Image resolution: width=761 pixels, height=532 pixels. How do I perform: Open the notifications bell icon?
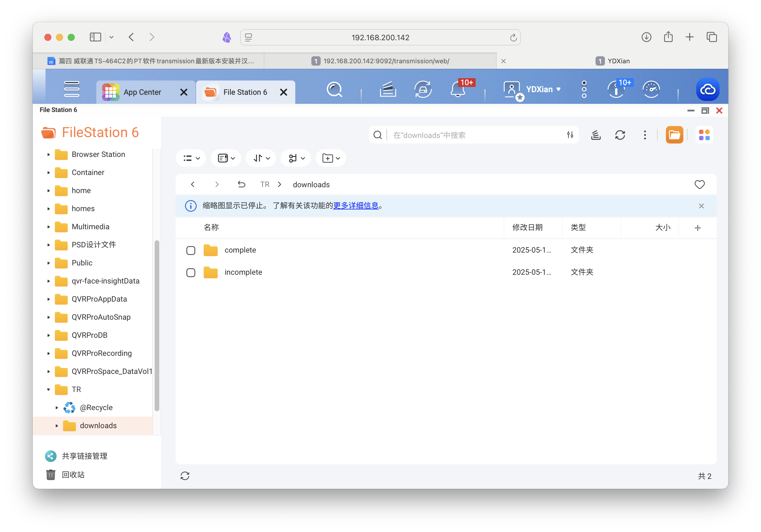click(458, 90)
